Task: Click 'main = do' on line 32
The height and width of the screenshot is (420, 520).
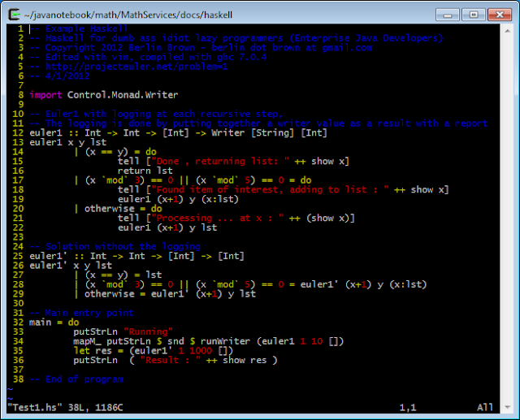Action: click(54, 323)
